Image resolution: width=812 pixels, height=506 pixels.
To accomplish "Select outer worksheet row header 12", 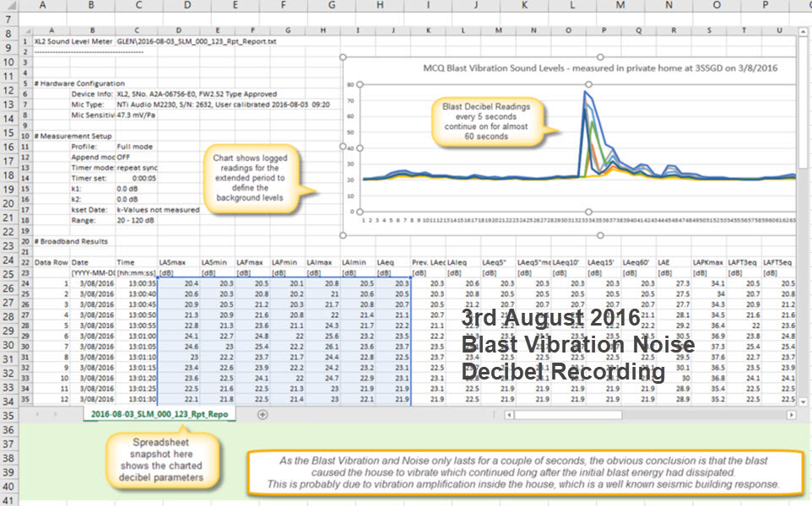I will pos(8,90).
